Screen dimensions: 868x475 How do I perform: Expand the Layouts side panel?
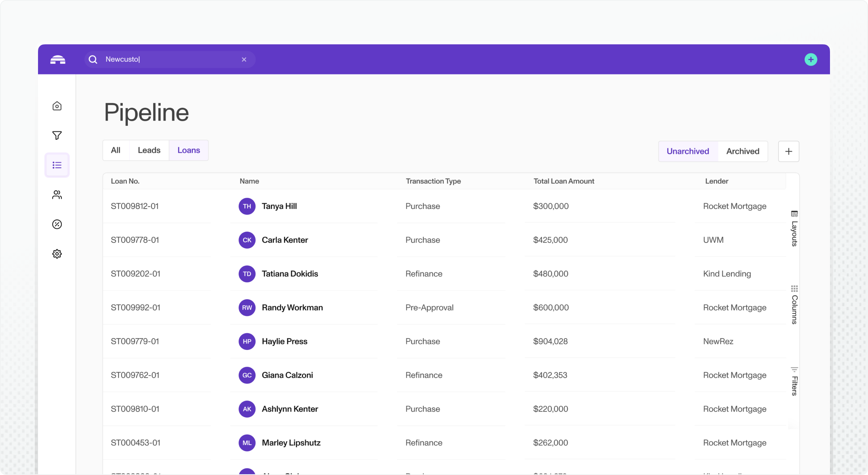pos(794,229)
